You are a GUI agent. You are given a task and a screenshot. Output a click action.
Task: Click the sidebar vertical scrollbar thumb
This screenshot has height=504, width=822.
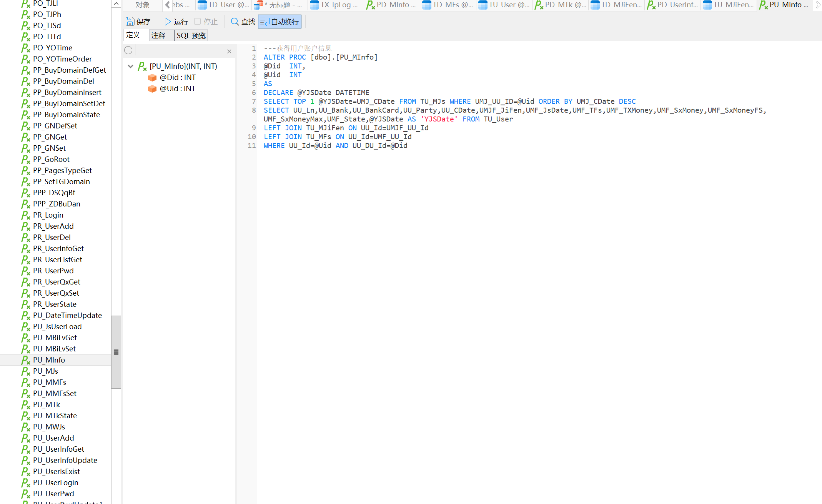pos(116,352)
